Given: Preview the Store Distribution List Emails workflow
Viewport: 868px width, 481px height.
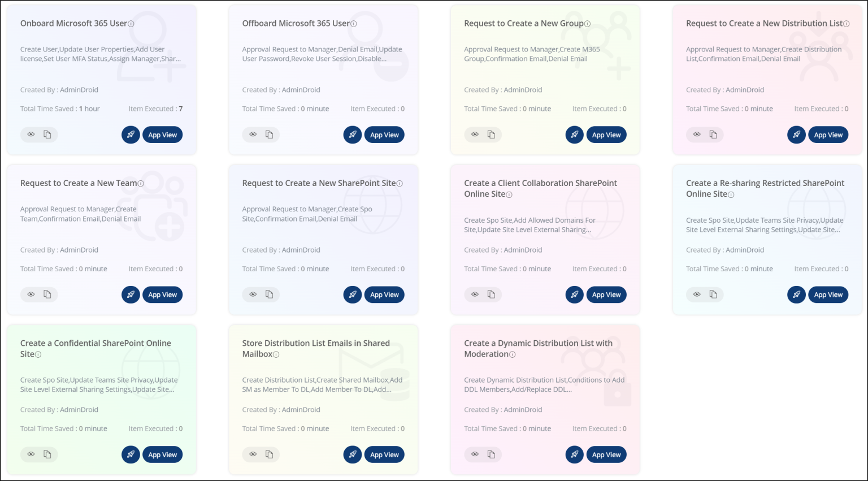Looking at the screenshot, I should click(253, 454).
